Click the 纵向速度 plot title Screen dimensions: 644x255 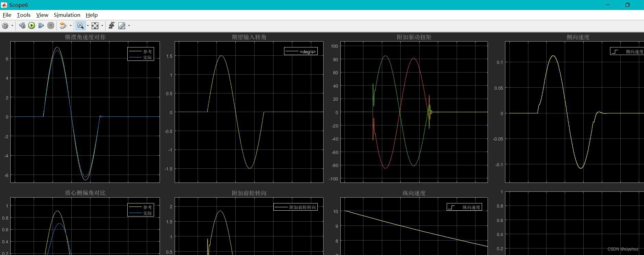pyautogui.click(x=414, y=193)
